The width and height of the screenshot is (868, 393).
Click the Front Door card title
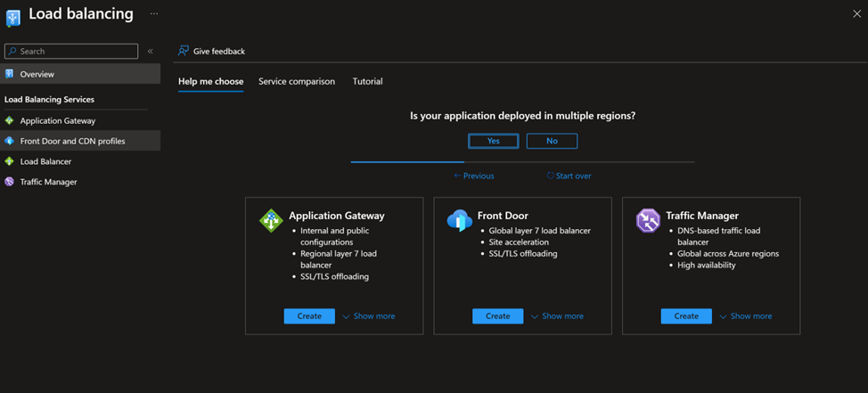pos(503,216)
